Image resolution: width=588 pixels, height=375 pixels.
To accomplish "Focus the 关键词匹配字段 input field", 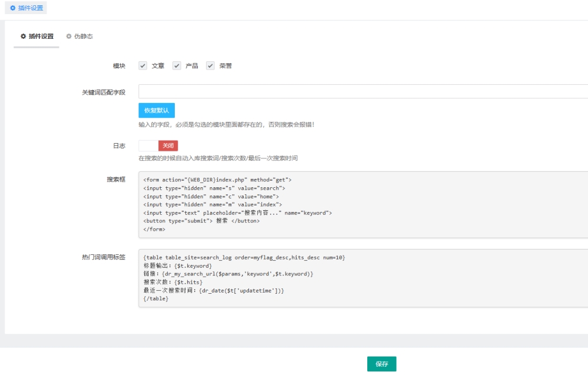I will point(363,91).
